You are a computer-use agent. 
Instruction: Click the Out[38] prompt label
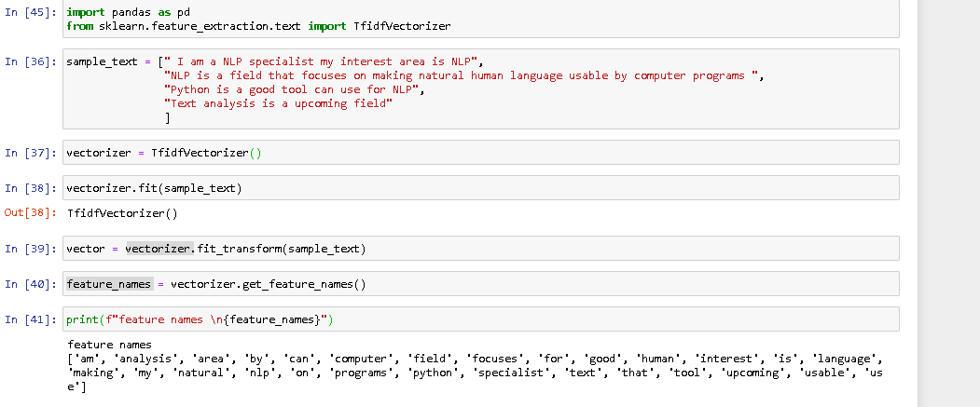[31, 213]
